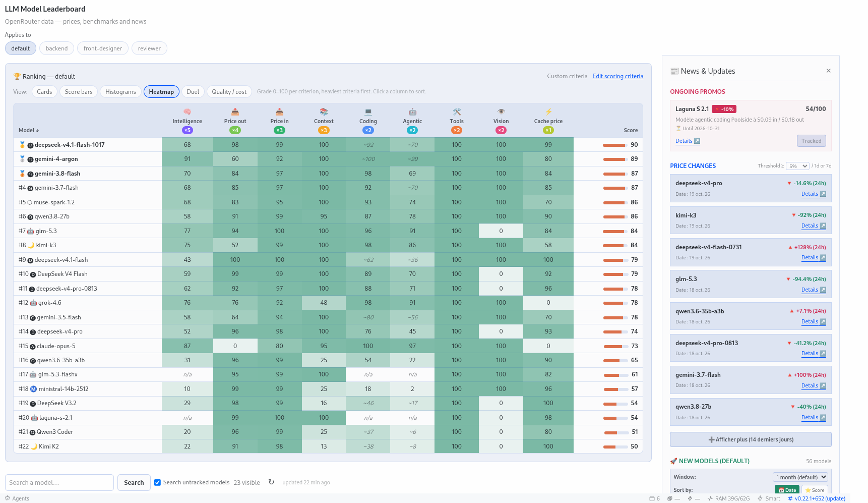Select the reviewer profile chip

tap(149, 48)
